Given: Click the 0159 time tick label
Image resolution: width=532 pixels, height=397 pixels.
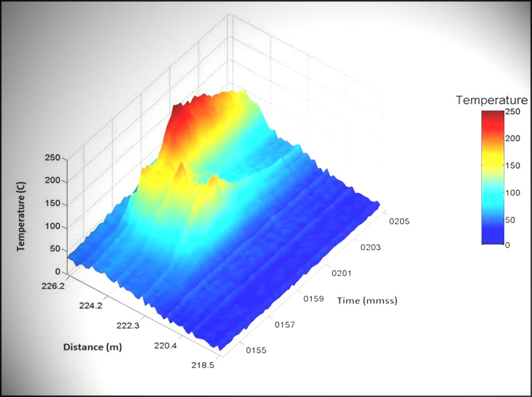Looking at the screenshot, I should 313,299.
